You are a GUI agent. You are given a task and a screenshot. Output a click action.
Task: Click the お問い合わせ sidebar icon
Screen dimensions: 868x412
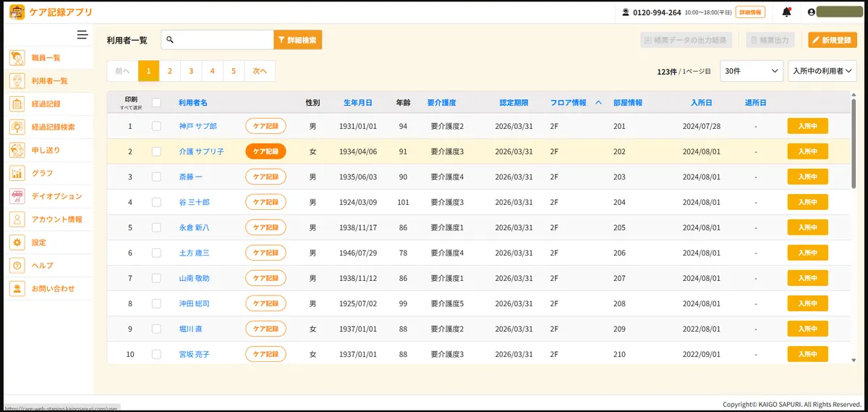pyautogui.click(x=17, y=288)
